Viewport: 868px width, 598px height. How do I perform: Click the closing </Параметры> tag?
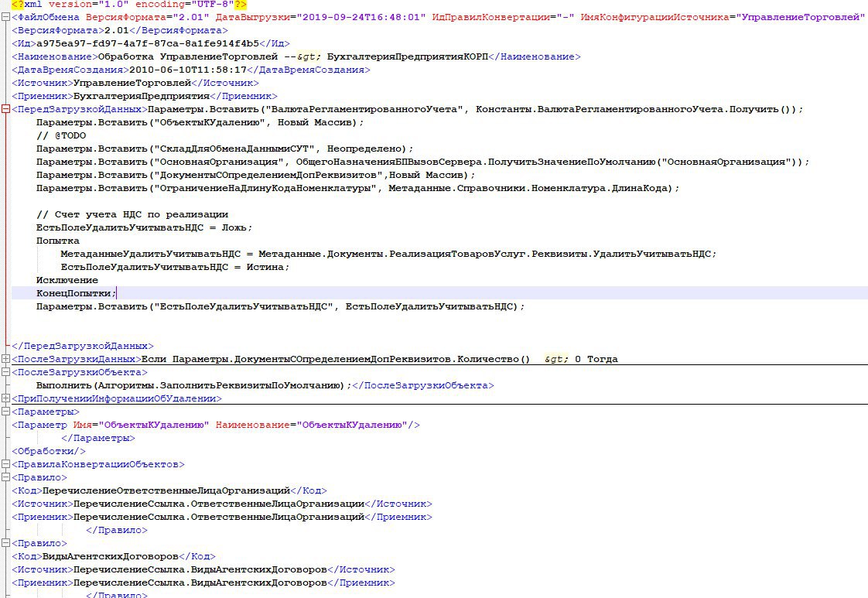[x=98, y=438]
